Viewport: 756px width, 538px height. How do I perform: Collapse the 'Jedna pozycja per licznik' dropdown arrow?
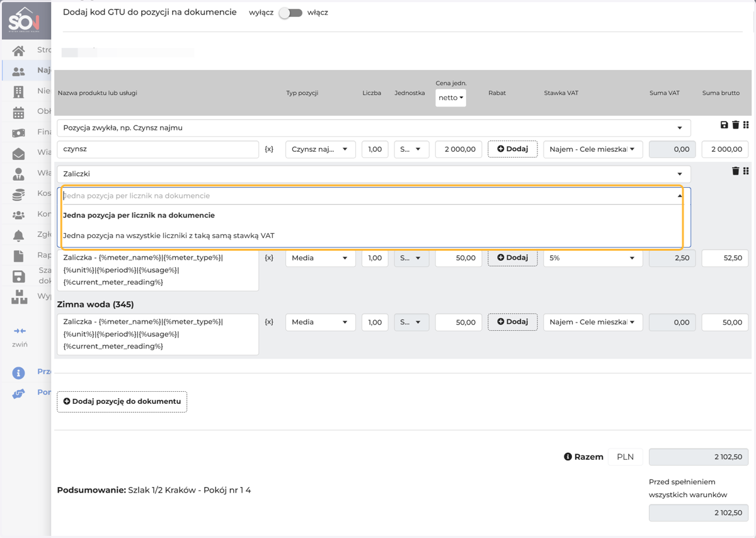click(680, 196)
